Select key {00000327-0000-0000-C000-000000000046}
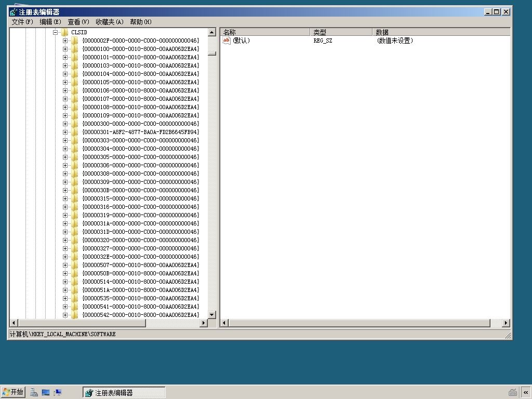Viewport: 532px width, 399px height. [x=140, y=248]
